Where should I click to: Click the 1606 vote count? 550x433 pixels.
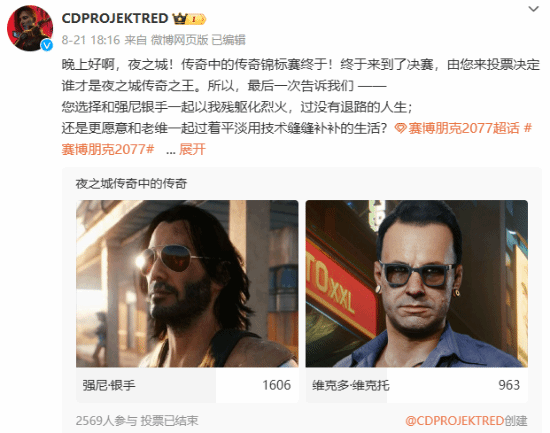point(277,385)
